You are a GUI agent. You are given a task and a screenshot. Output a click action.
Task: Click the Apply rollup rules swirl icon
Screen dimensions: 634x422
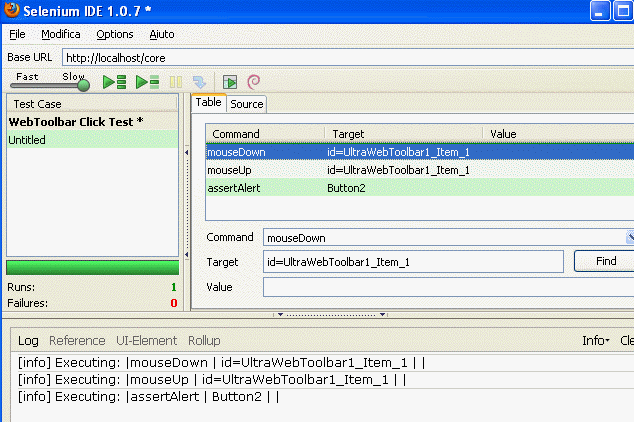click(254, 82)
